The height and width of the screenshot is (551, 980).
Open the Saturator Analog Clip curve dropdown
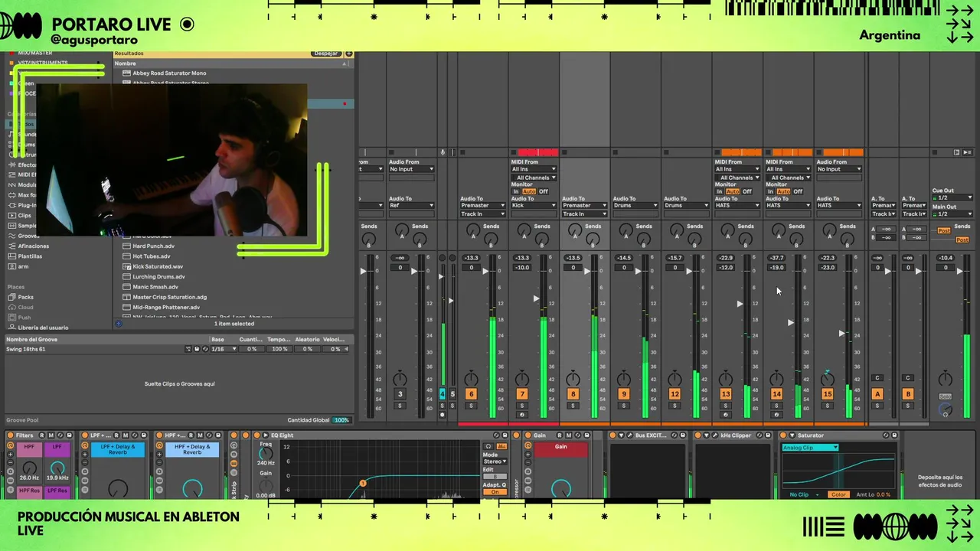(810, 448)
